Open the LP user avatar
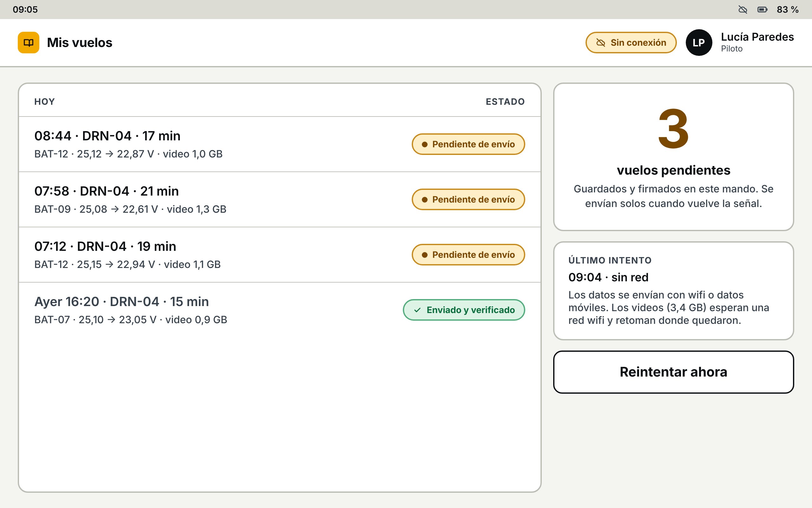812x508 pixels. coord(699,43)
